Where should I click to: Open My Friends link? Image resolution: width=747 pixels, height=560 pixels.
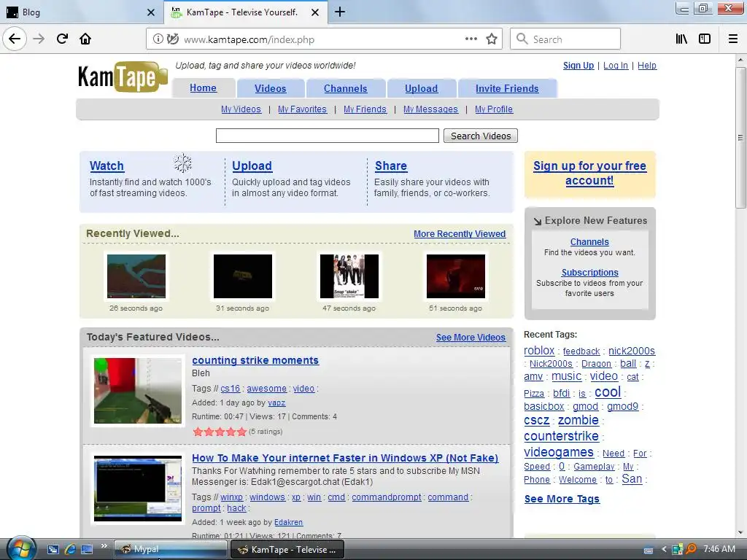coord(365,109)
